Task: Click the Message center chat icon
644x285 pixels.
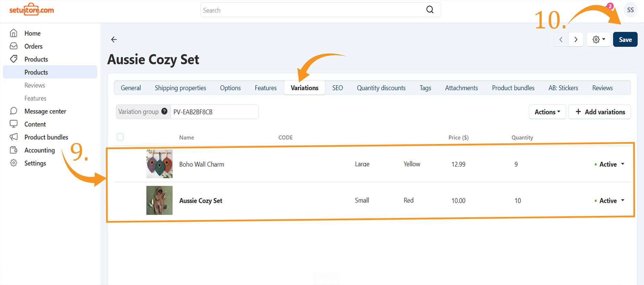Action: [x=14, y=111]
